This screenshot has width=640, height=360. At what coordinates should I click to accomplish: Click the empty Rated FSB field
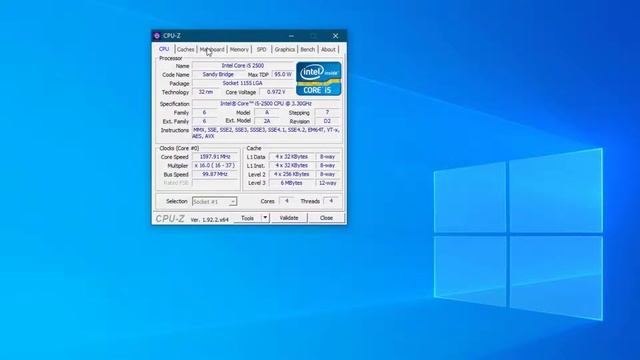coord(215,183)
